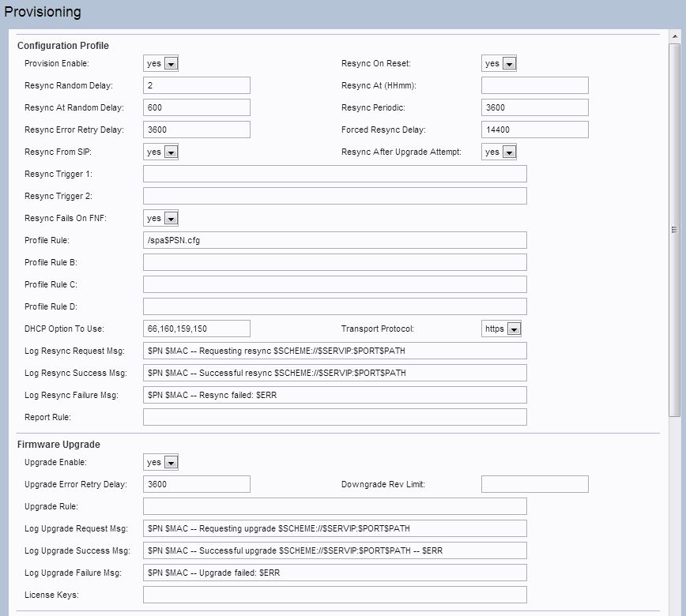The image size is (686, 616).
Task: Open Resync After Upgrade Attempt dropdown
Action: point(499,152)
